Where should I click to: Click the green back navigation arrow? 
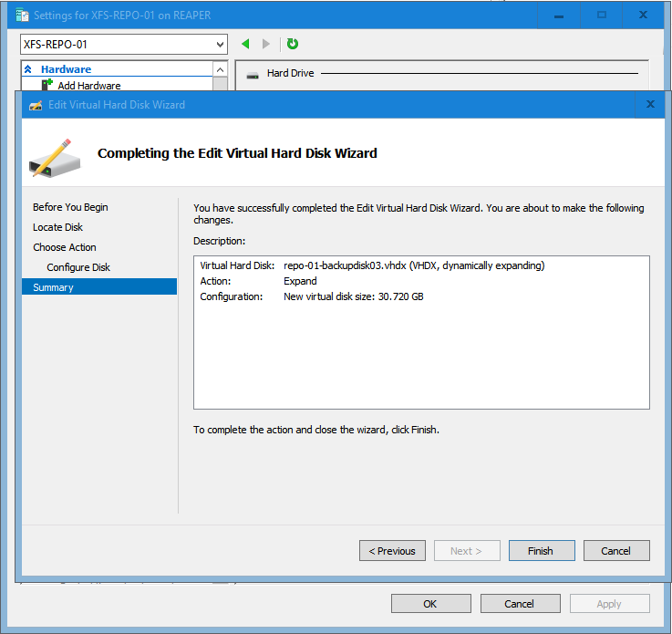point(245,44)
